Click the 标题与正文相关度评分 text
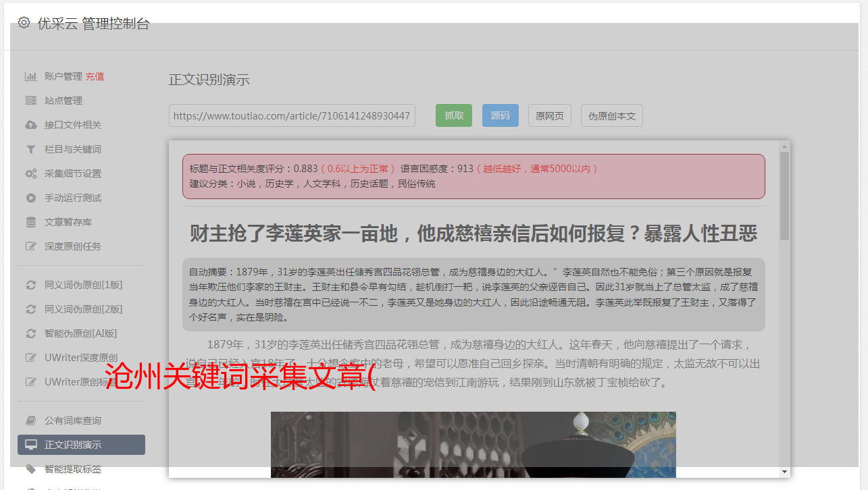 click(x=253, y=169)
